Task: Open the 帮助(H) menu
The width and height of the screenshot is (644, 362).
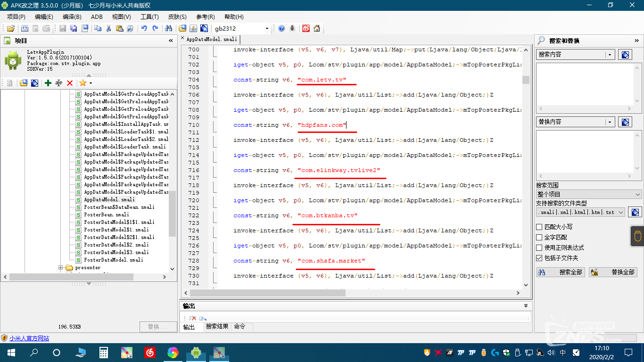Action: point(234,17)
